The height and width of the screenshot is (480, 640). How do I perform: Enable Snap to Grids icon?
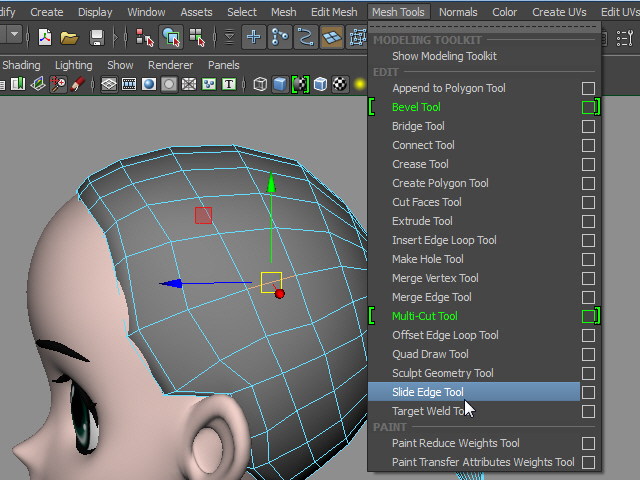click(255, 37)
